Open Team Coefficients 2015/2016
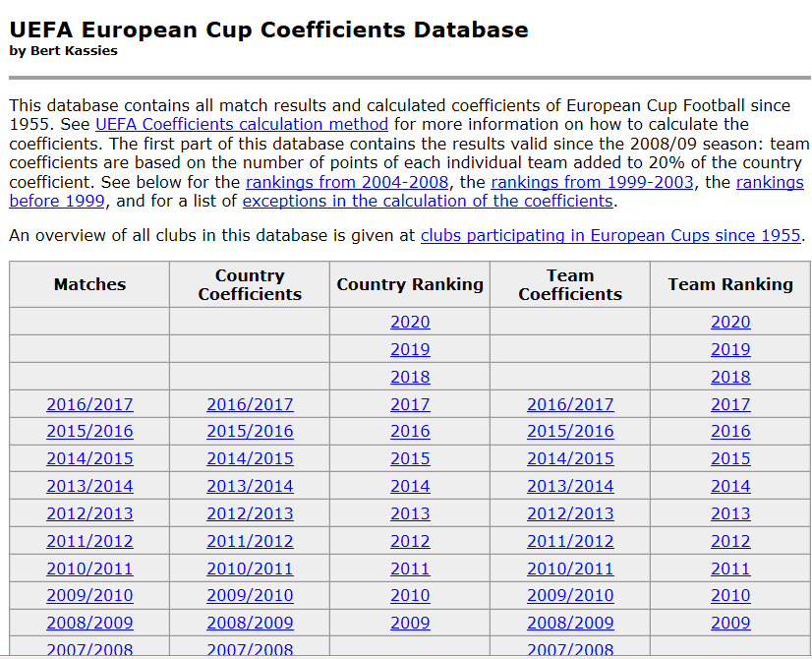Viewport: 812px width, 659px height. tap(571, 431)
